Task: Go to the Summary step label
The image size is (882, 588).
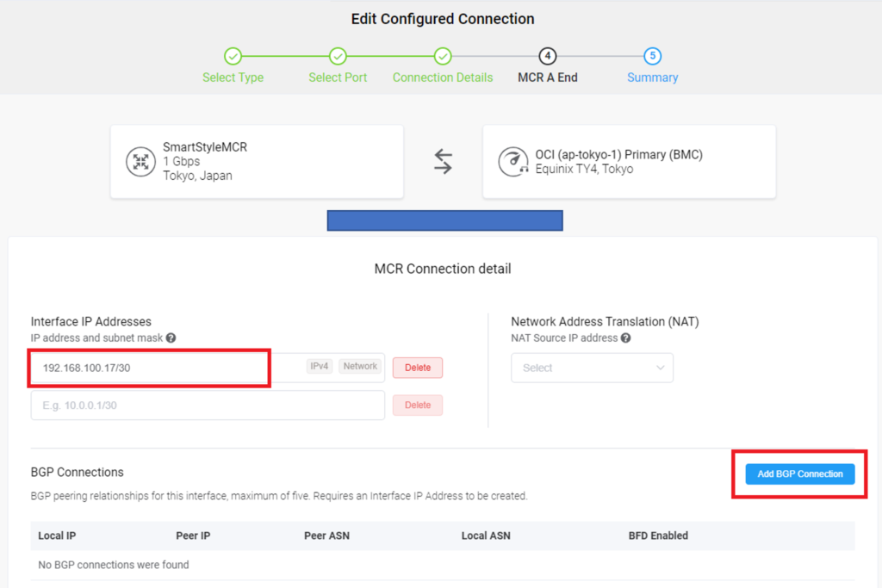Action: tap(653, 77)
